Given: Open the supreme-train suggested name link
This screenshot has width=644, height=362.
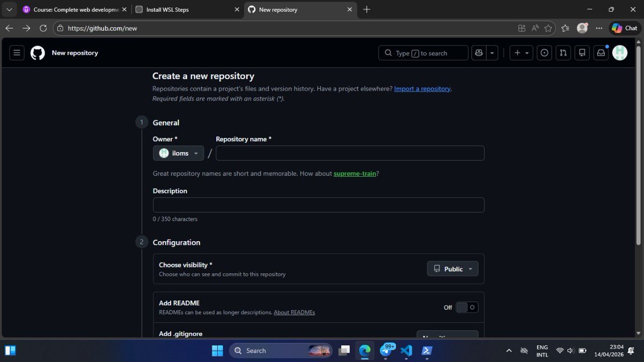Looking at the screenshot, I should click(354, 173).
